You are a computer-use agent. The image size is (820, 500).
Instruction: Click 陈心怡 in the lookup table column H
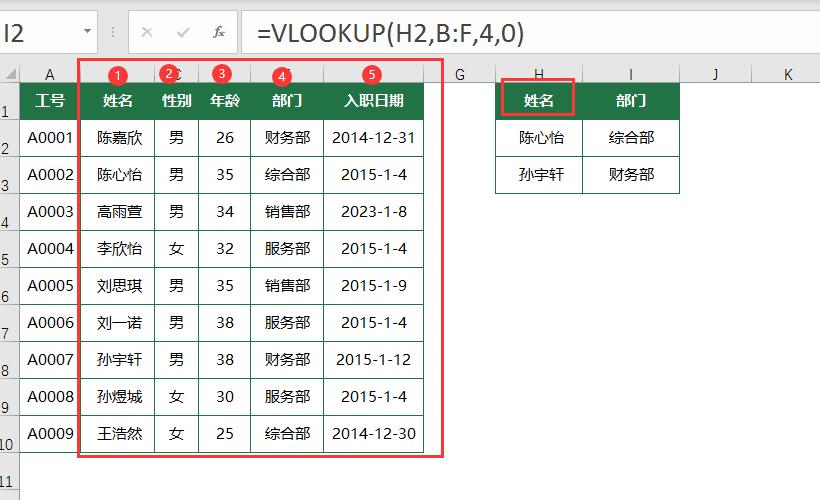point(539,138)
